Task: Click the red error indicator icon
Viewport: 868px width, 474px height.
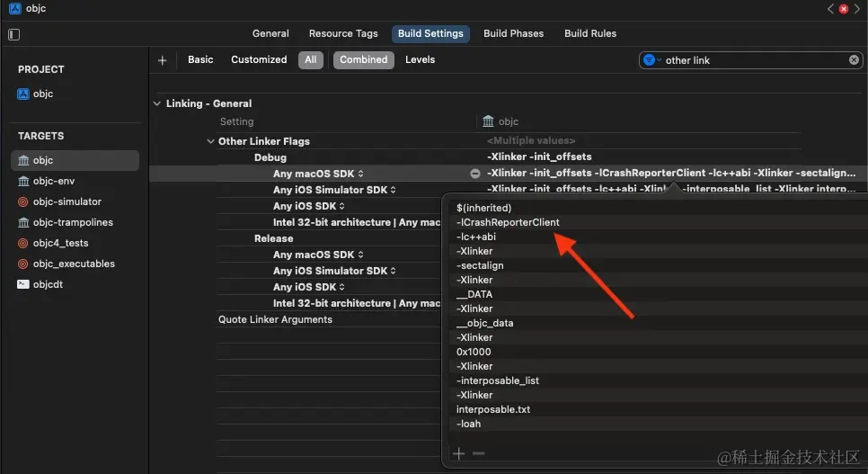Action: pyautogui.click(x=844, y=9)
